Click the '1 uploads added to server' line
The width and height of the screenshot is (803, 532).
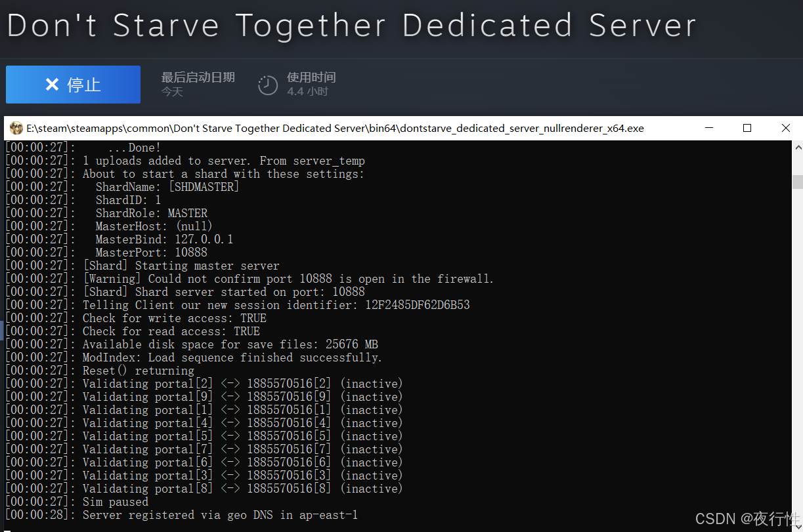click(184, 161)
